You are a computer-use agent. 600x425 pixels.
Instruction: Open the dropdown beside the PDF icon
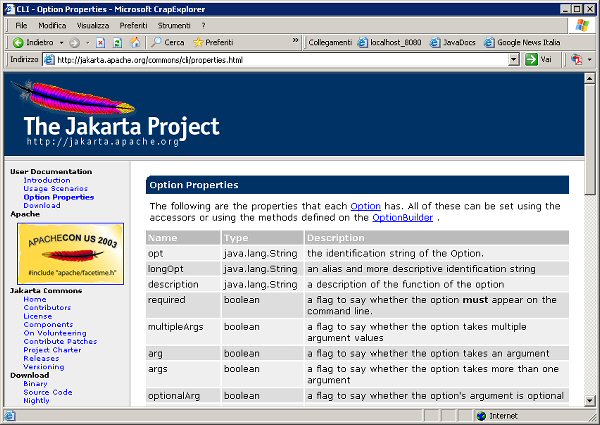[x=590, y=60]
